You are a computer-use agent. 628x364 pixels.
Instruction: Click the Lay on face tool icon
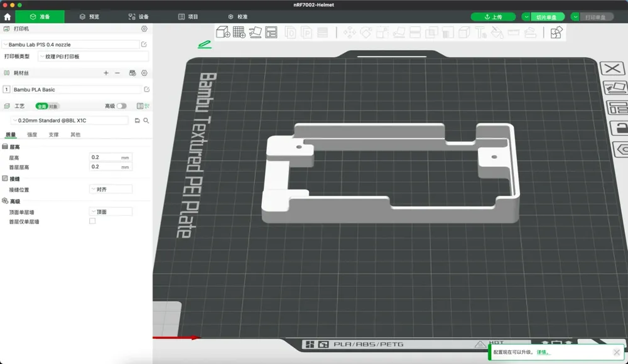(399, 32)
